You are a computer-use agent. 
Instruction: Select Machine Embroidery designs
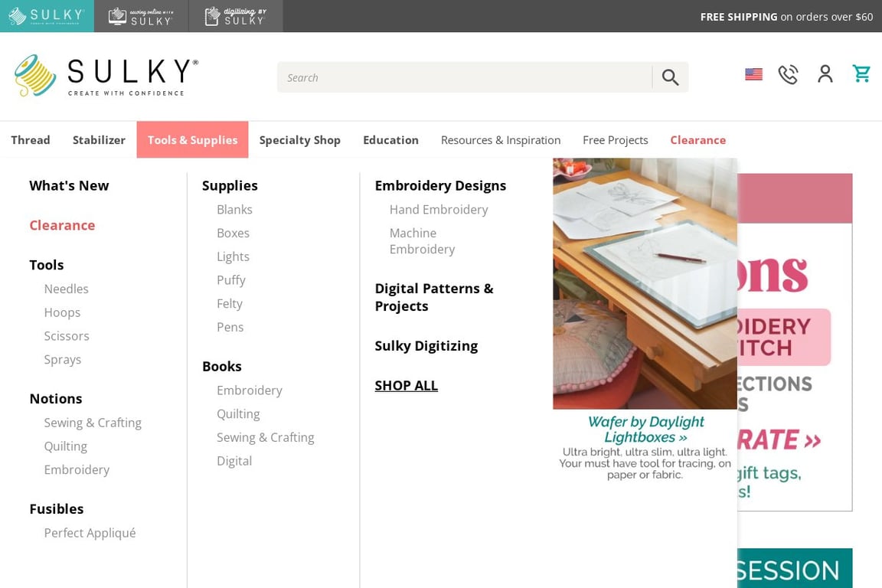tap(423, 241)
